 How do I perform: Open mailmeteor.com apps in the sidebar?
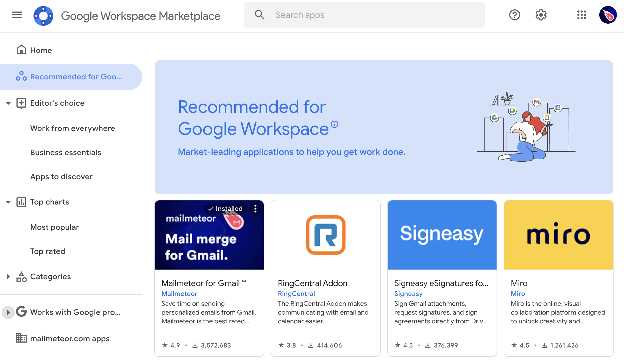pos(70,338)
